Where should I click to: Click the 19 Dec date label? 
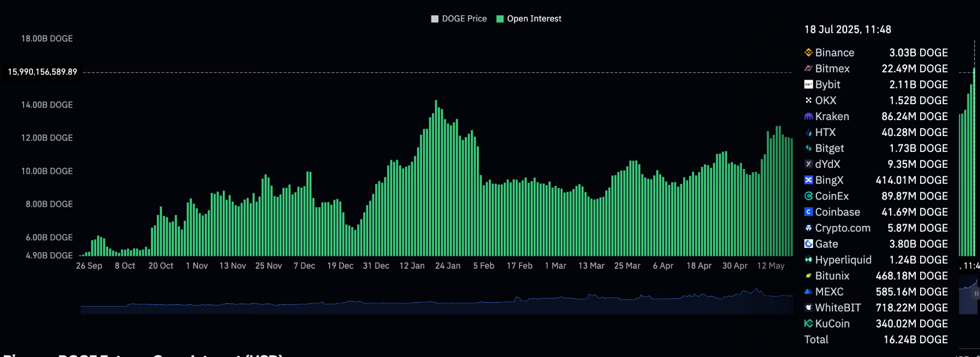click(340, 265)
